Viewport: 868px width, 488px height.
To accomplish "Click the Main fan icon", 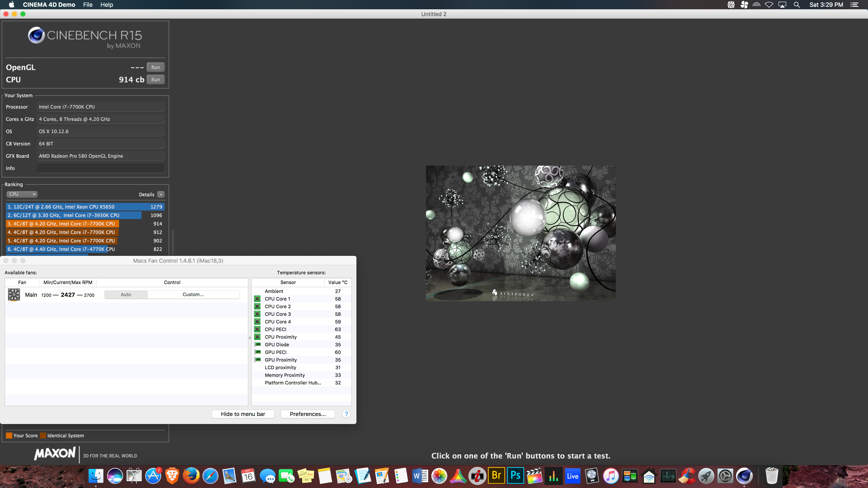I will click(14, 295).
